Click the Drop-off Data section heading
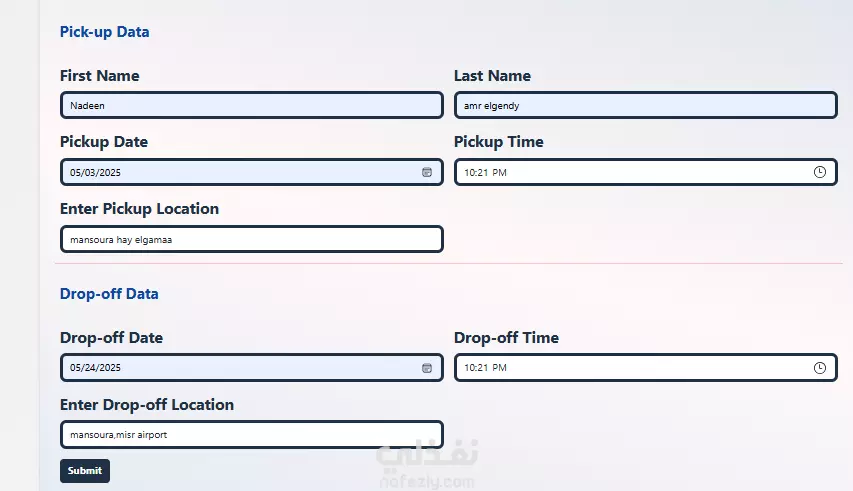Viewport: 853px width, 491px height. coord(109,294)
